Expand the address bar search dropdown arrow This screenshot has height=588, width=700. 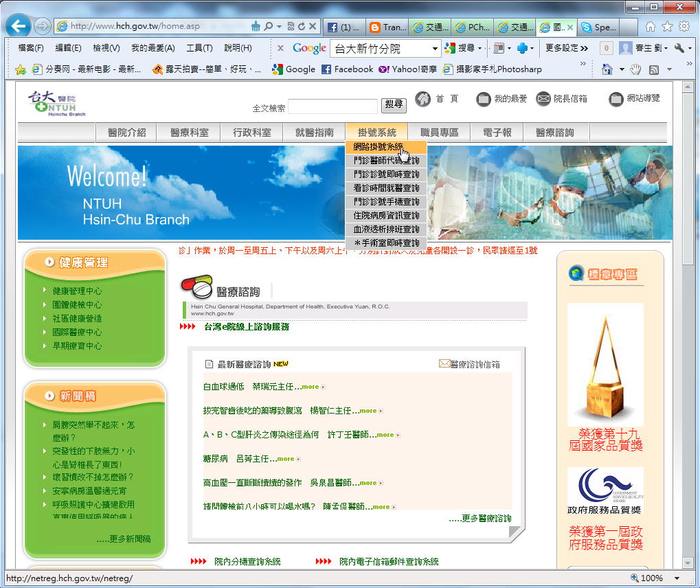pyautogui.click(x=279, y=27)
